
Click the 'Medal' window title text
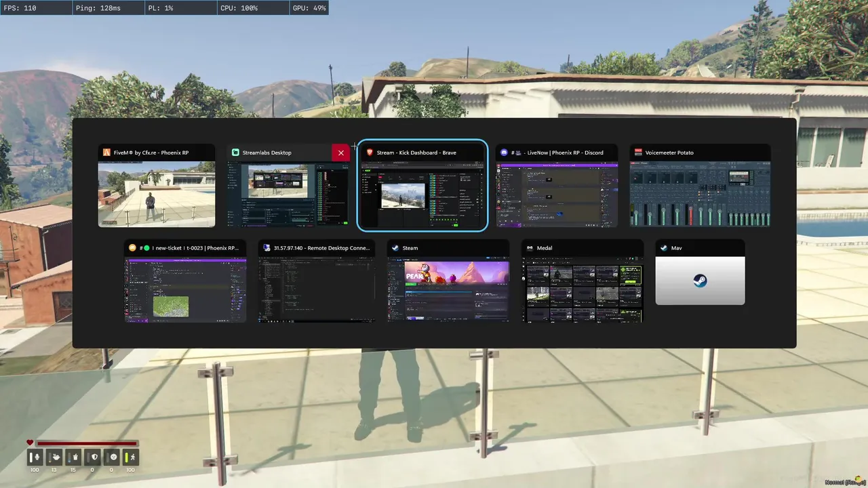click(545, 248)
